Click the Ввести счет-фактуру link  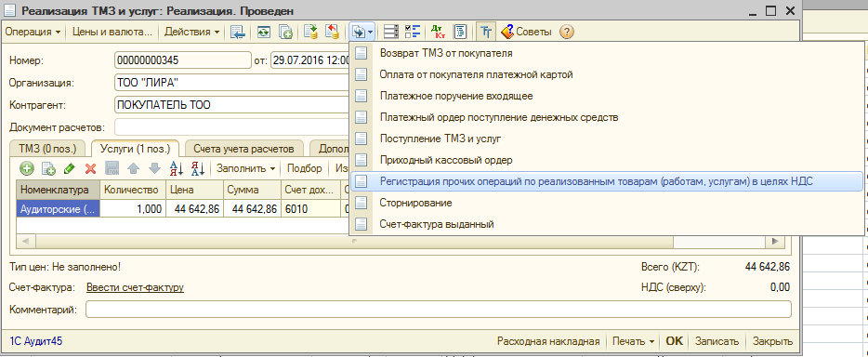[135, 288]
